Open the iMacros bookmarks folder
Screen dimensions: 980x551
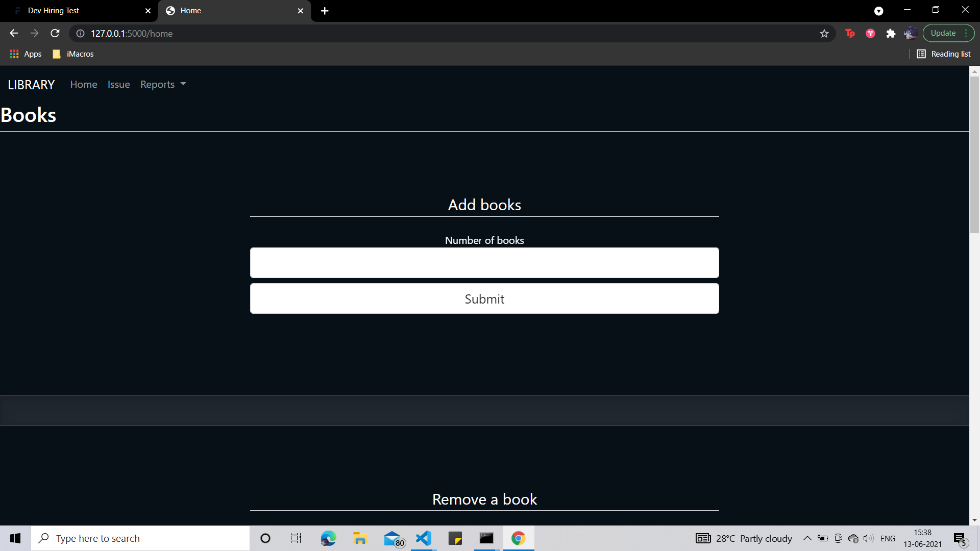[72, 54]
